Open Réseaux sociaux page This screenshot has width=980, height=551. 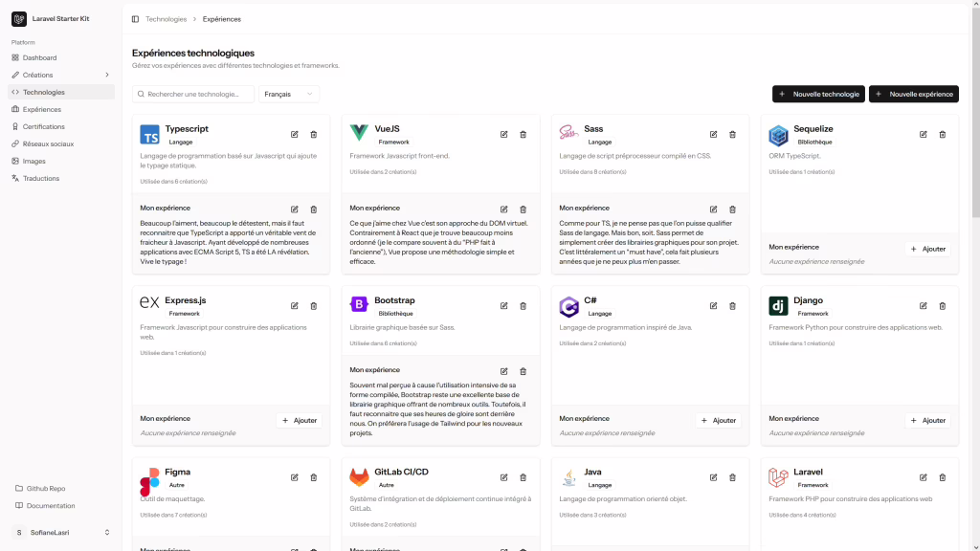click(60, 143)
